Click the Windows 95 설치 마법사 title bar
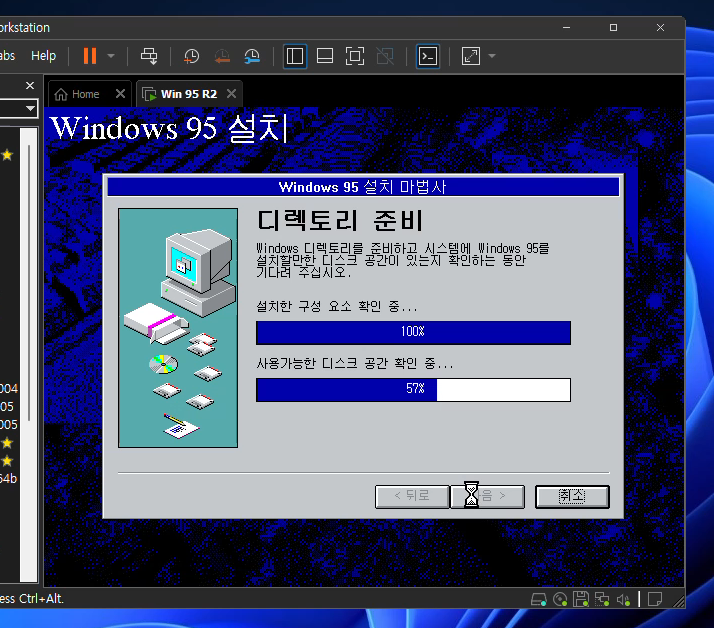Viewport: 714px width, 628px height. pyautogui.click(x=363, y=187)
